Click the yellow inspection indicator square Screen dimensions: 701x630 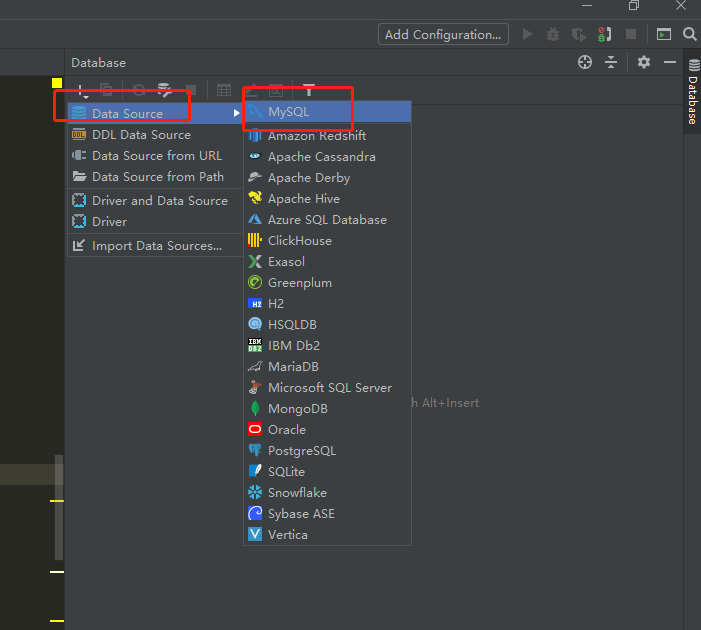57,83
